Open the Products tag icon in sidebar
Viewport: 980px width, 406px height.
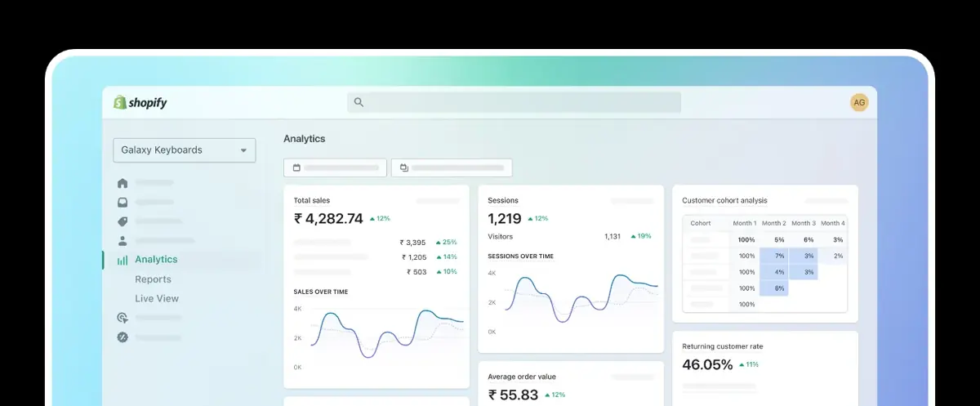coord(122,221)
